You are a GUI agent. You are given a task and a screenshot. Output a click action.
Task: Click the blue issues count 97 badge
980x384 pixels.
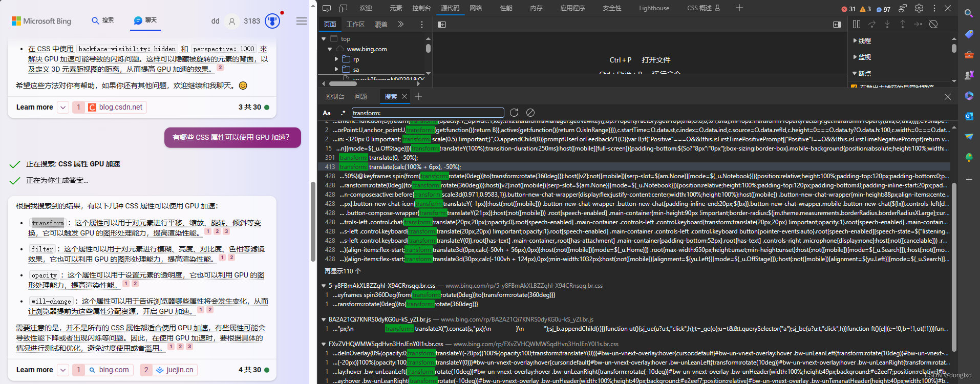tap(883, 9)
